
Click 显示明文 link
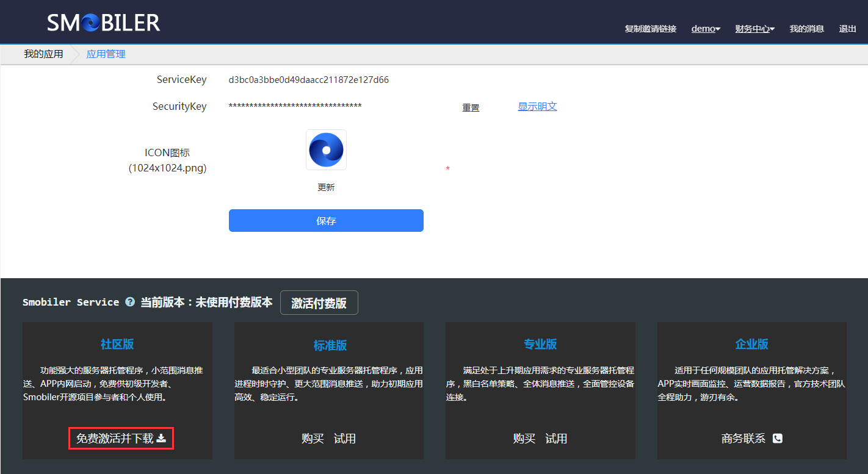click(x=537, y=106)
